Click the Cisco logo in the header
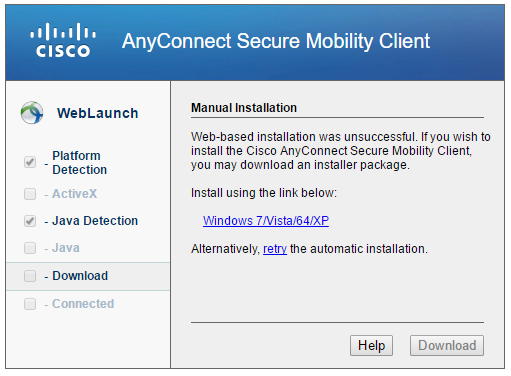 tap(63, 40)
